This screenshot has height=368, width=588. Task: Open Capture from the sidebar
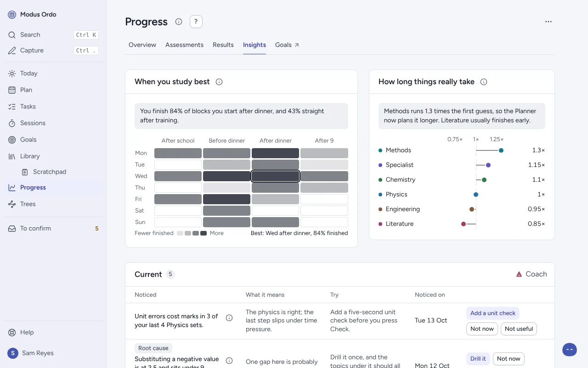(x=53, y=51)
